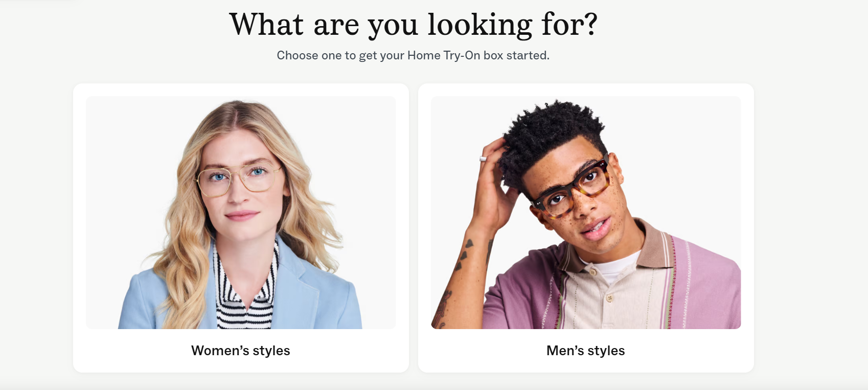Select the Women's styles card
Image resolution: width=868 pixels, height=390 pixels.
point(241,228)
